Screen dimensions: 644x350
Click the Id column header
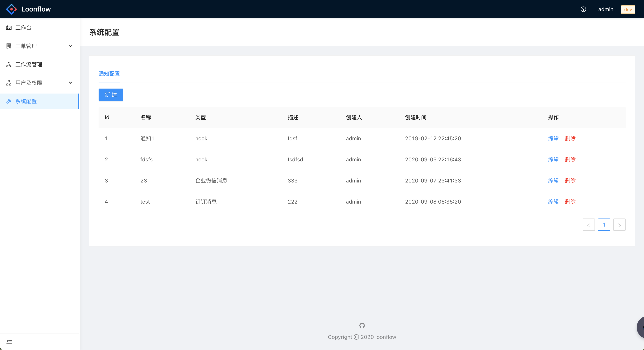(x=107, y=117)
